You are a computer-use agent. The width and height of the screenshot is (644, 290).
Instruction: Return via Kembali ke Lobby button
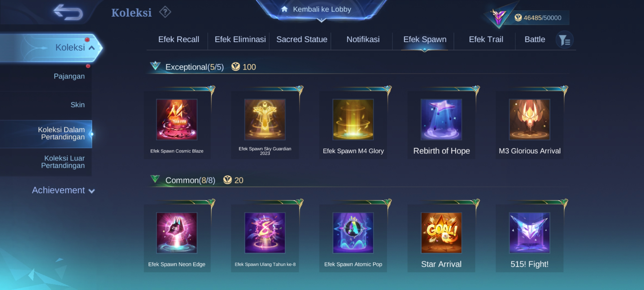[322, 9]
